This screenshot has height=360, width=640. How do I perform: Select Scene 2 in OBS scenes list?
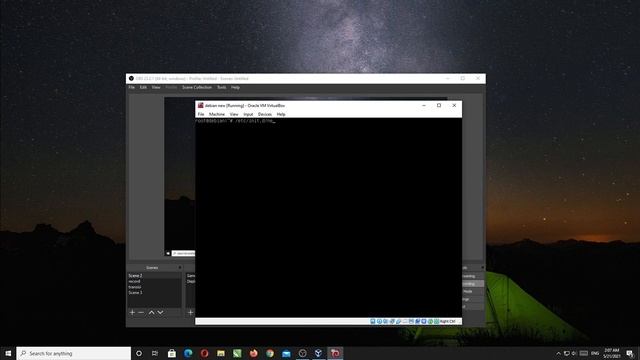pyautogui.click(x=154, y=276)
